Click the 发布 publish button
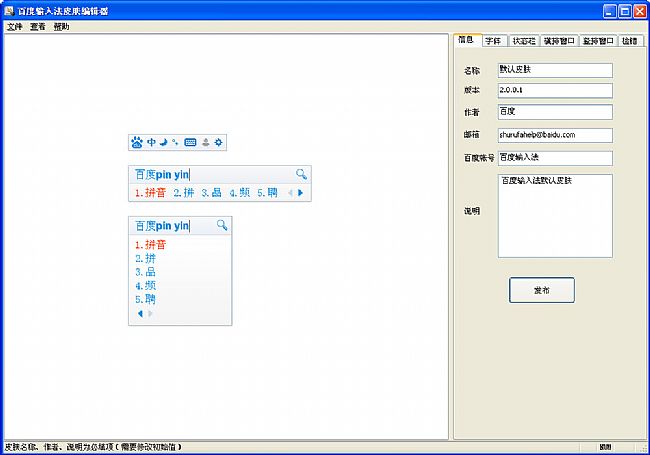Viewport: 650px width, 455px height. (x=542, y=290)
